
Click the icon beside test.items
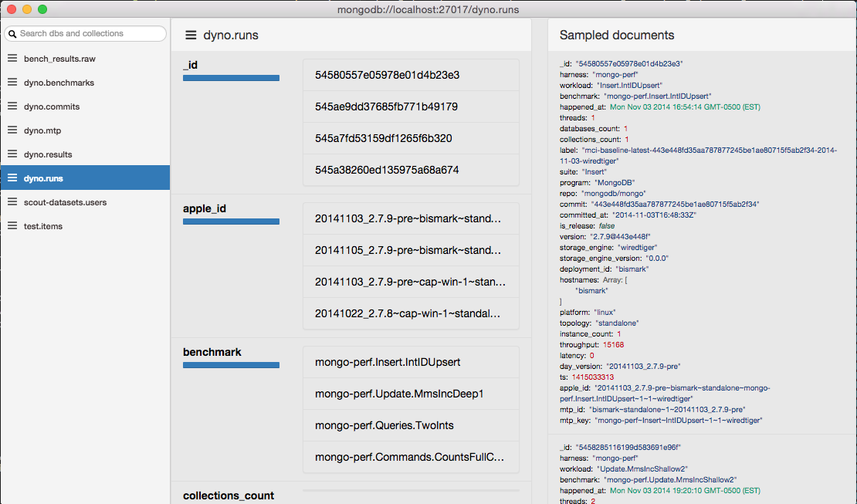coord(12,226)
